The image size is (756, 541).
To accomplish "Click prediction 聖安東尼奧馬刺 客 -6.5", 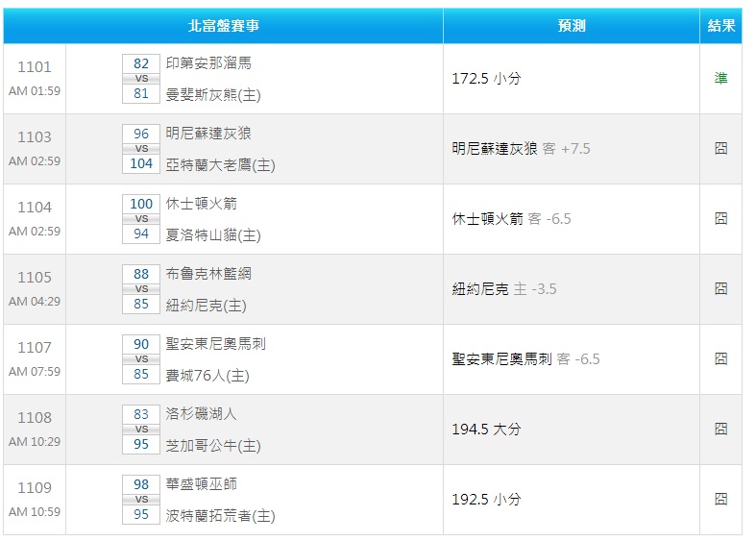I will 526,359.
